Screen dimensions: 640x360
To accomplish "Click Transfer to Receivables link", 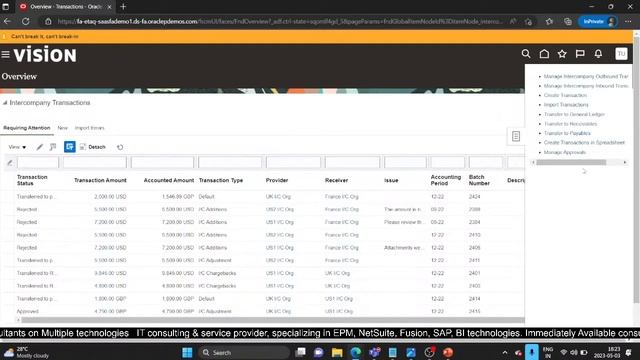I will pos(571,124).
